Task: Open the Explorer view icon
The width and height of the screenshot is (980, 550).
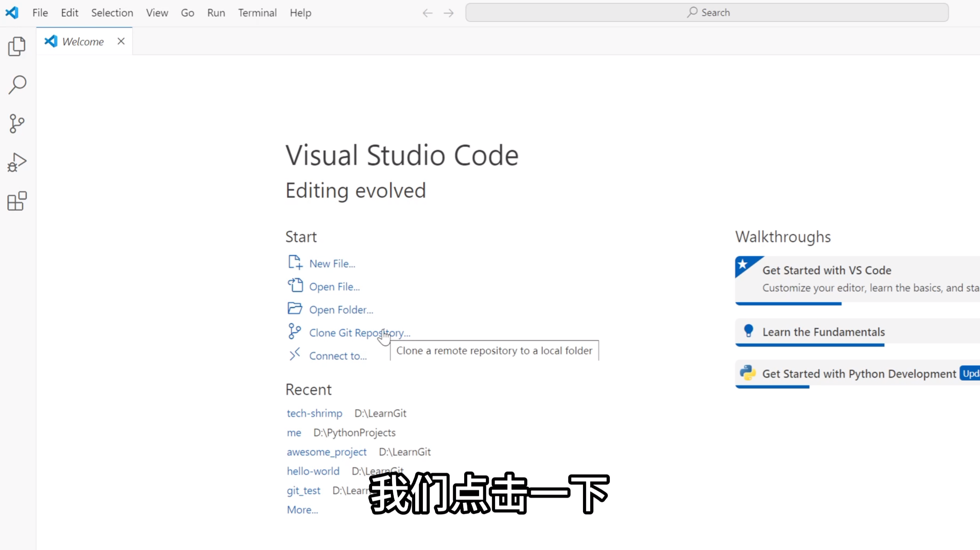Action: (17, 46)
